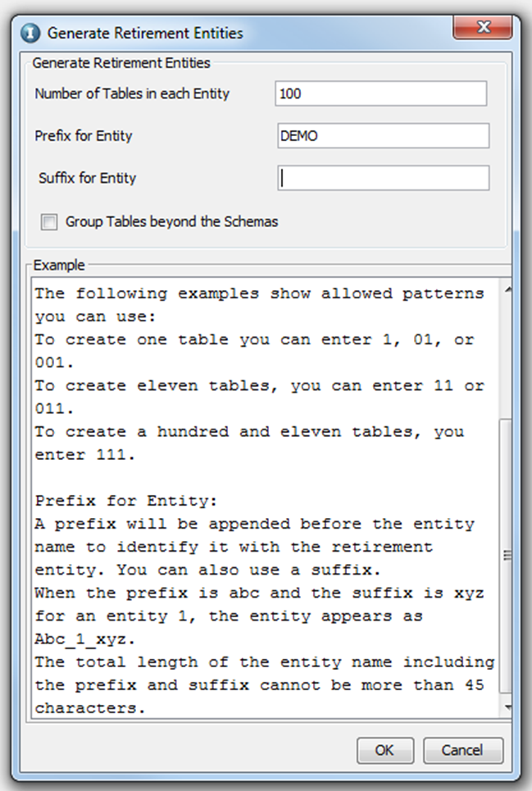The image size is (532, 791).
Task: Click the 'Suffix for Entity' label
Action: click(x=87, y=178)
